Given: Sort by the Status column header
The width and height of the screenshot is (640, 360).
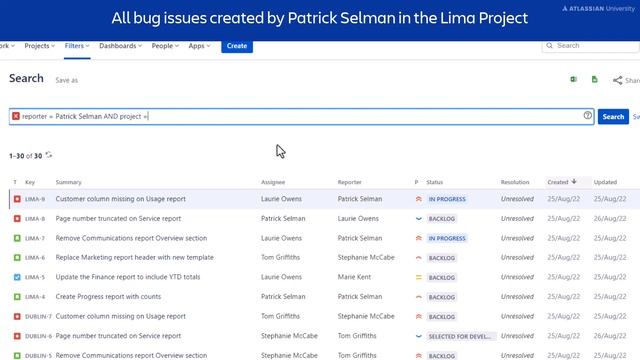Looking at the screenshot, I should 435,182.
